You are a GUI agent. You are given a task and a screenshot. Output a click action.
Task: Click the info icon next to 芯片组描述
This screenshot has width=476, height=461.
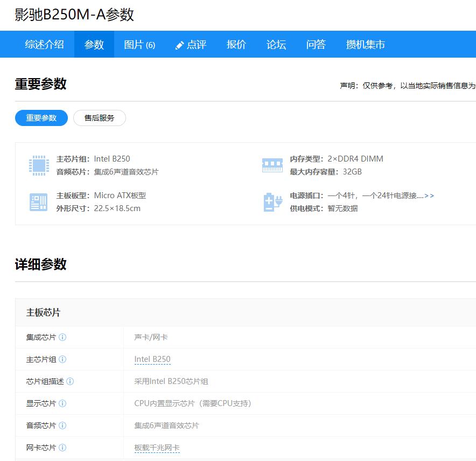[70, 381]
